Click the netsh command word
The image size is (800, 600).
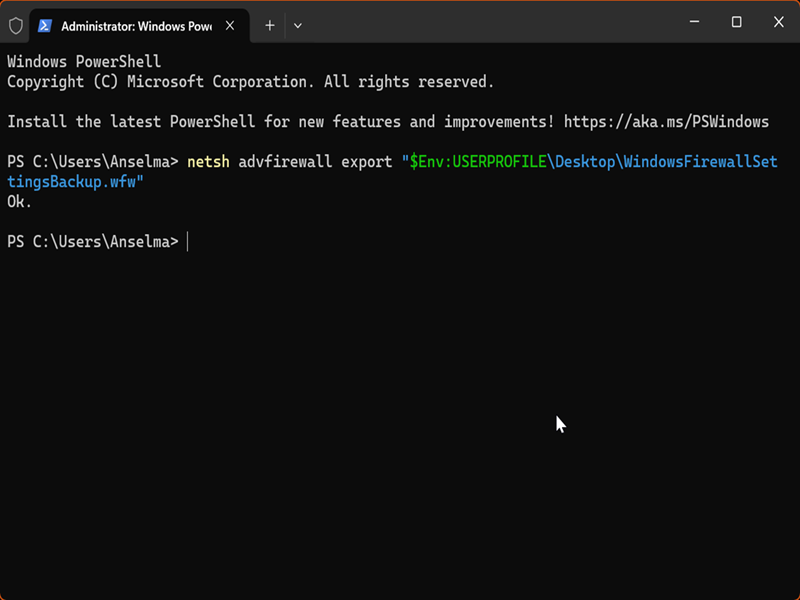coord(207,162)
